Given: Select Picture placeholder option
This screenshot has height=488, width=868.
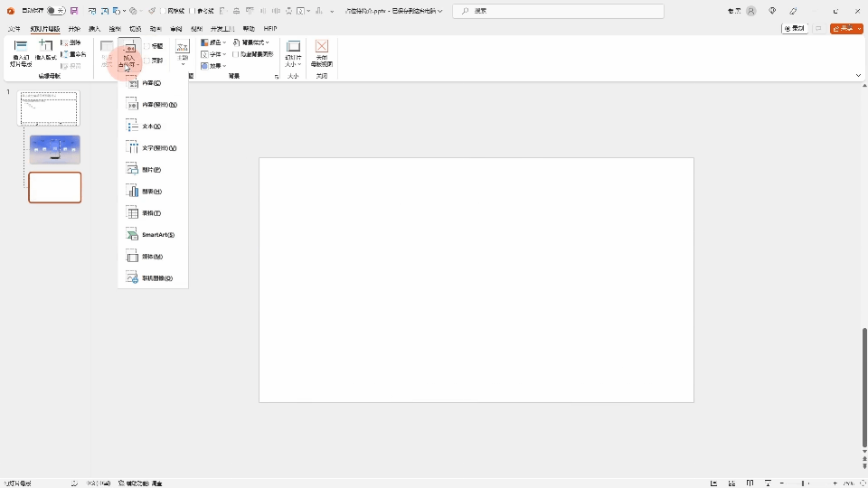Looking at the screenshot, I should 153,169.
